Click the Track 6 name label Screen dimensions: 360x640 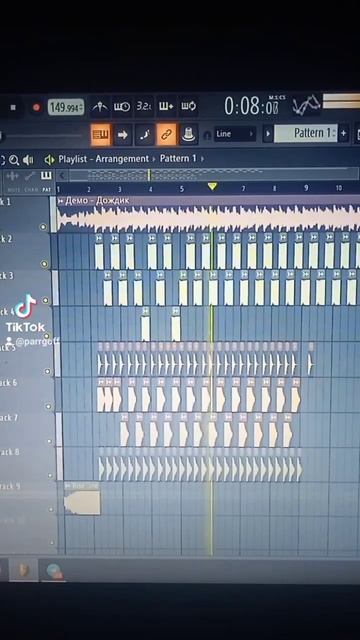coord(9,383)
